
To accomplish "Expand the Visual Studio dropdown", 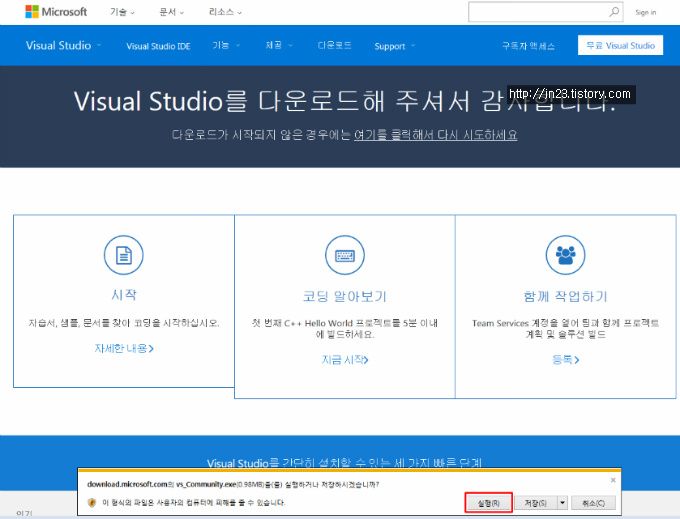I will (x=63, y=46).
